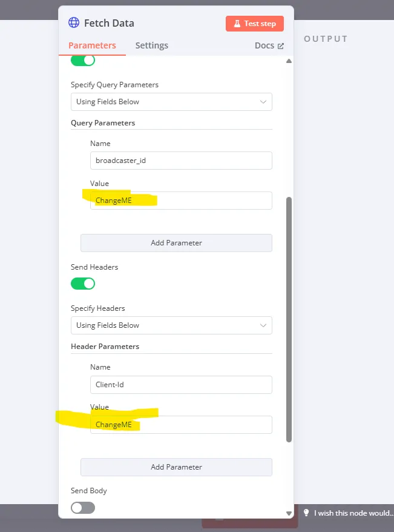
Task: Add Parameter under Header Parameters
Action: [x=176, y=467]
